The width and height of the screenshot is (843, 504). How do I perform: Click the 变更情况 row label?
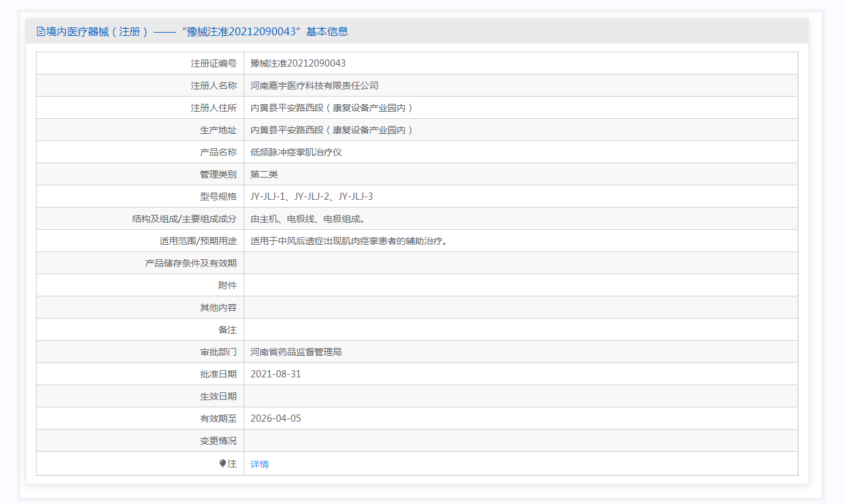(218, 441)
